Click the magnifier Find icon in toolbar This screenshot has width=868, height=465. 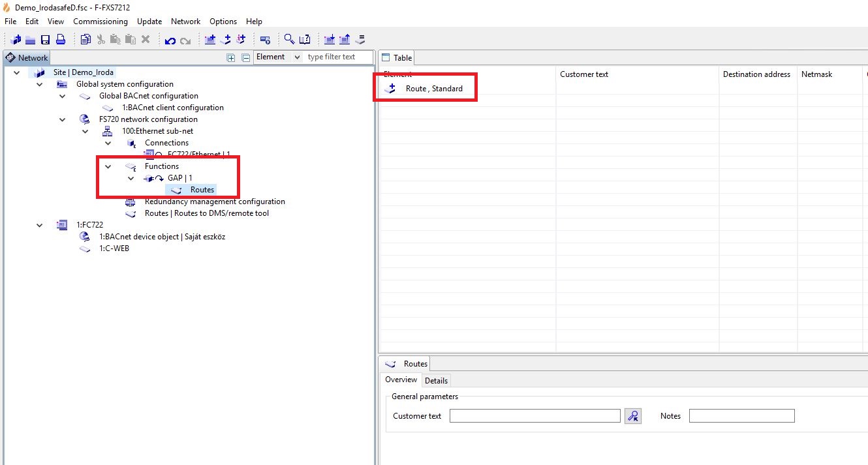(x=289, y=40)
